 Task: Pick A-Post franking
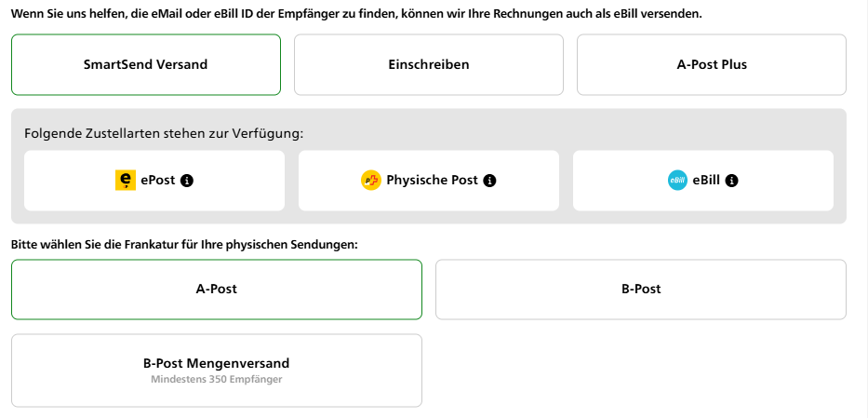[x=217, y=290]
